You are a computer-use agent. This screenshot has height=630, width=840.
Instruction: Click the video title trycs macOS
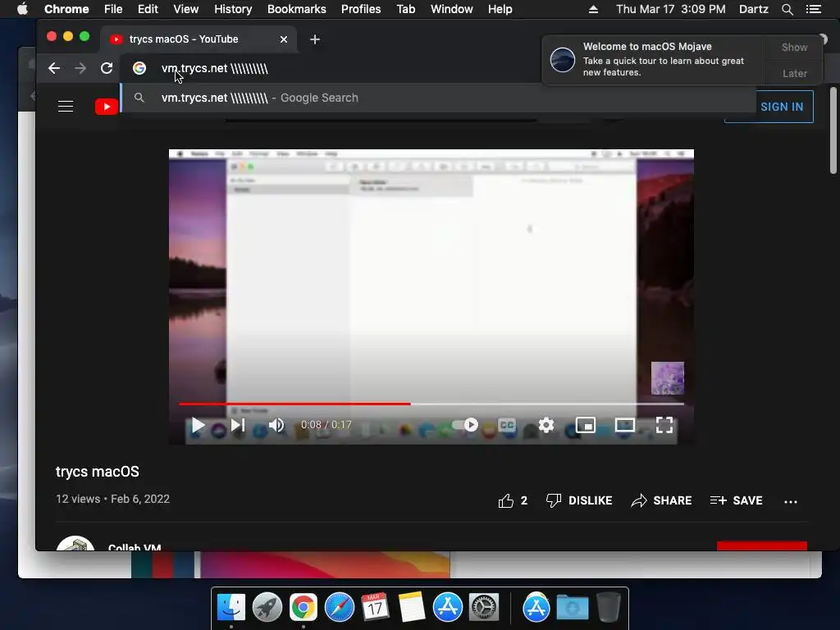tap(98, 472)
